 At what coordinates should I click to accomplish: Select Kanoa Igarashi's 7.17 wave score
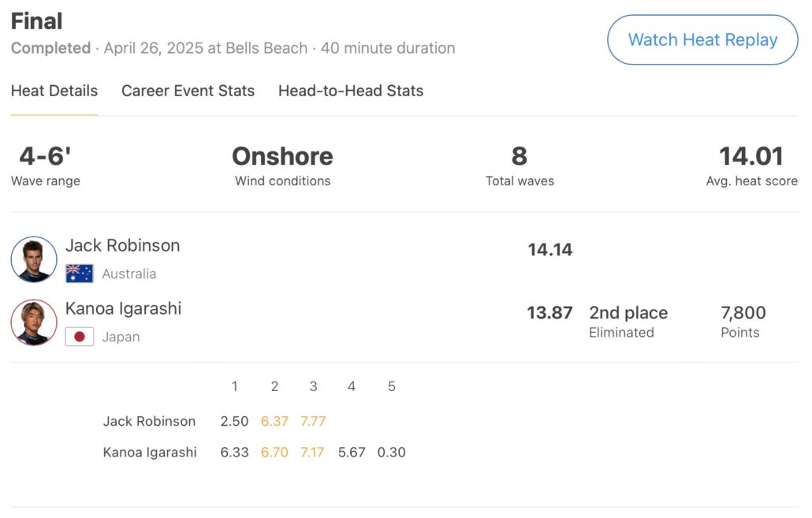tap(313, 453)
